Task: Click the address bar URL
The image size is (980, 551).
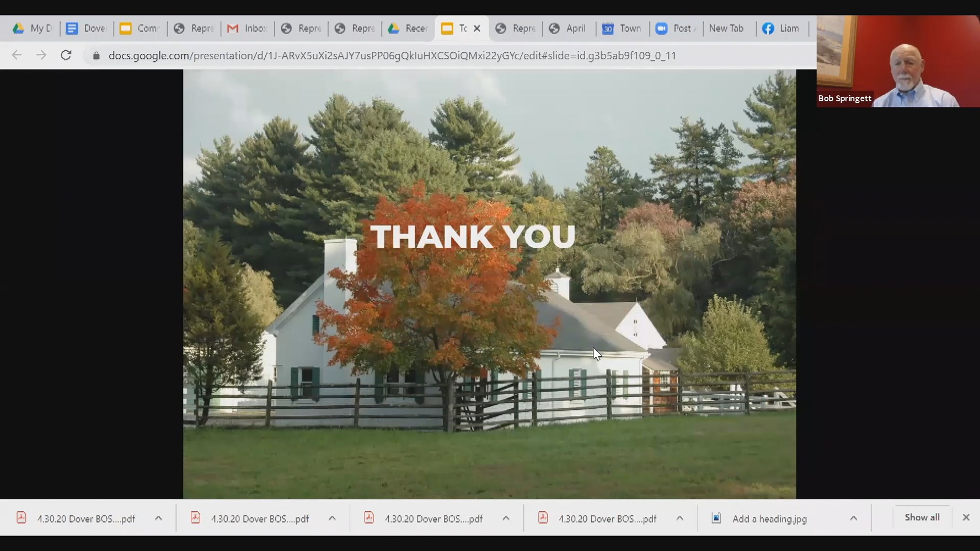Action: [x=392, y=56]
